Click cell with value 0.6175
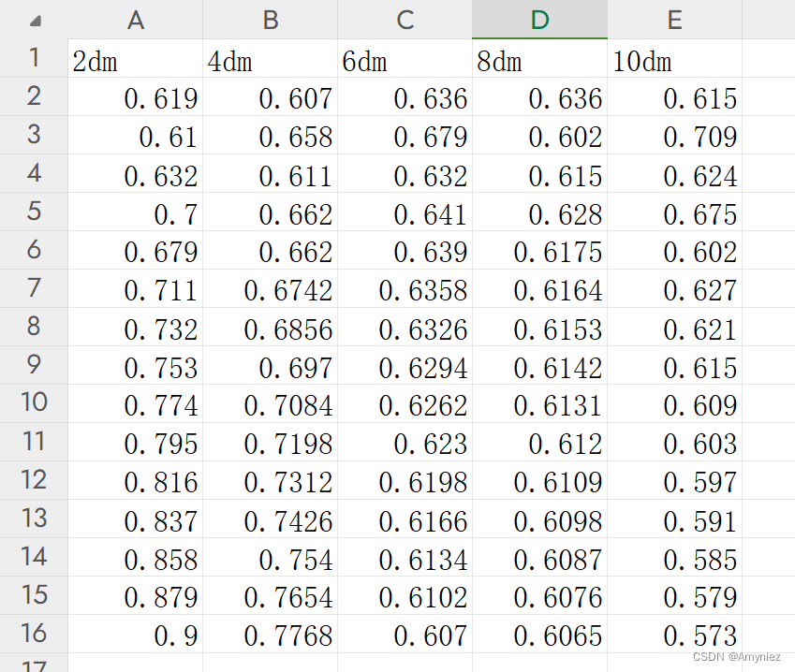 (539, 250)
